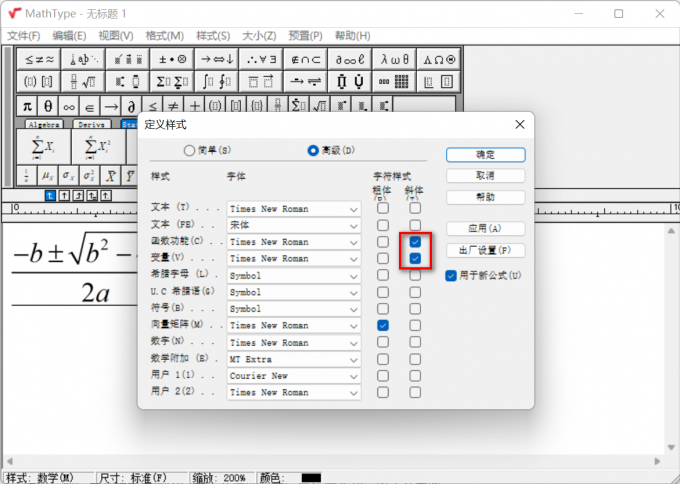
Task: Uncheck italic for the 变量(V) style
Action: (415, 259)
